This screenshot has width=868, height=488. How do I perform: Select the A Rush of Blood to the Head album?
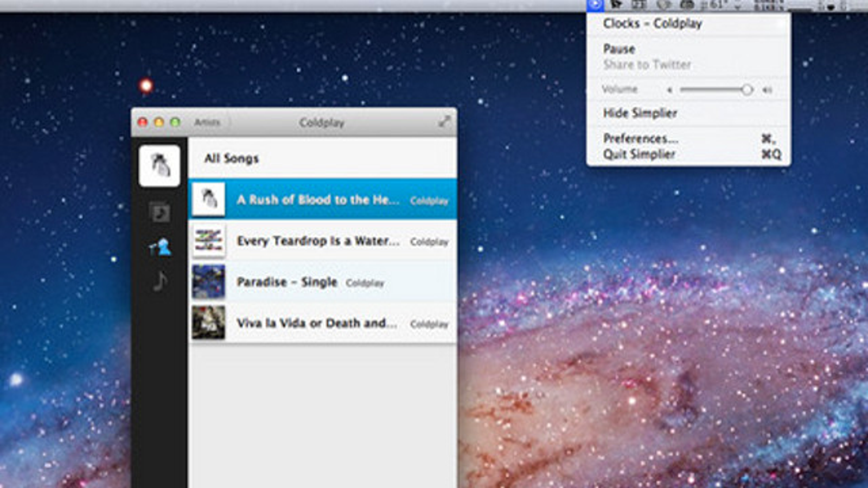(x=322, y=199)
